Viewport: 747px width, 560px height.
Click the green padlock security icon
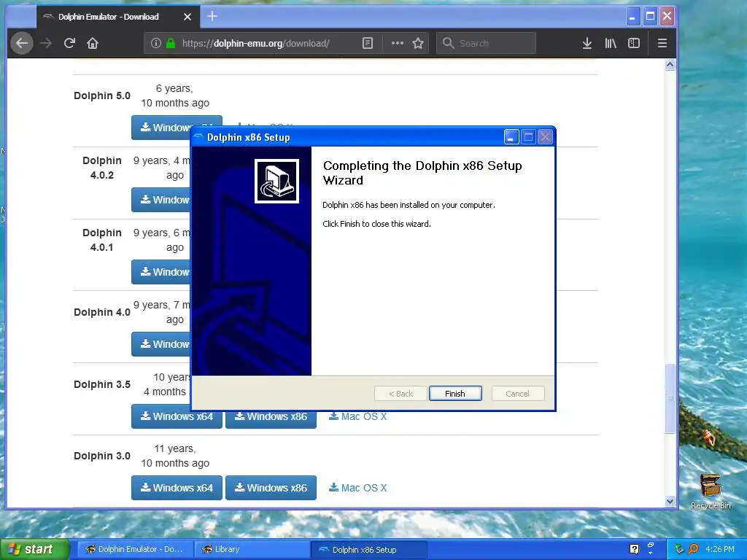click(x=171, y=43)
